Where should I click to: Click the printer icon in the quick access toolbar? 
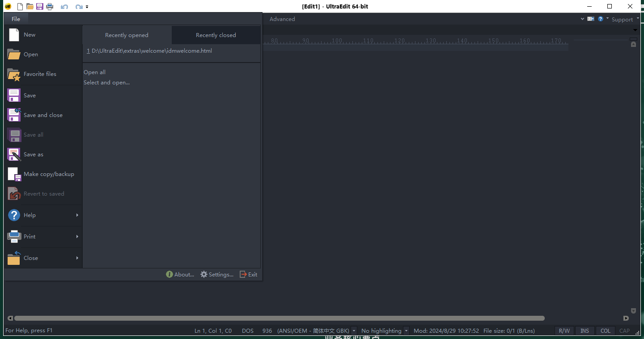(50, 6)
